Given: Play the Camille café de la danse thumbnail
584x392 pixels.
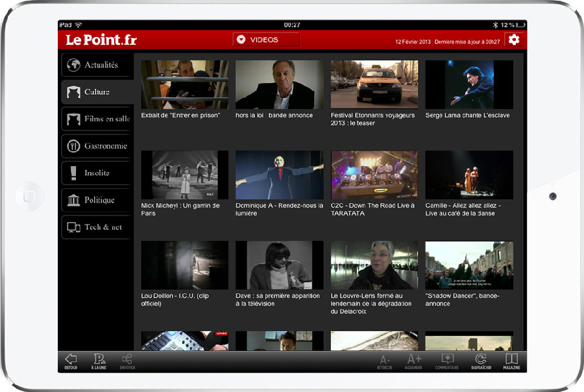Looking at the screenshot, I should pos(469,175).
